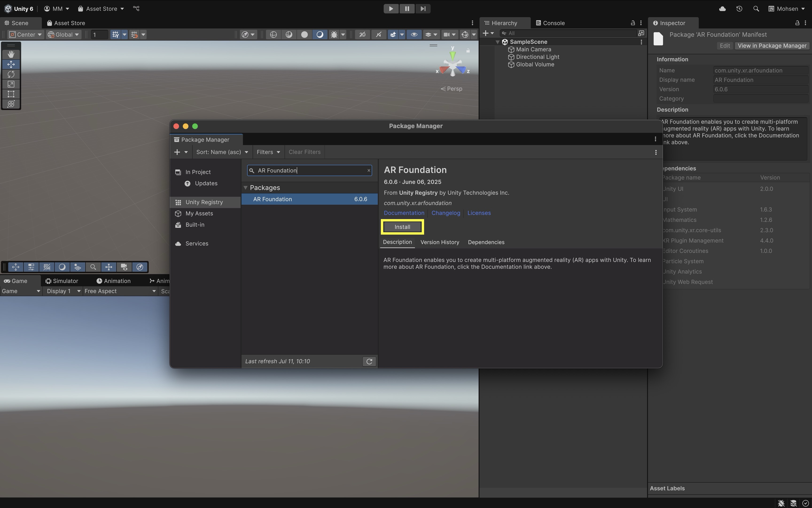Open the version history clock icon

(x=739, y=9)
